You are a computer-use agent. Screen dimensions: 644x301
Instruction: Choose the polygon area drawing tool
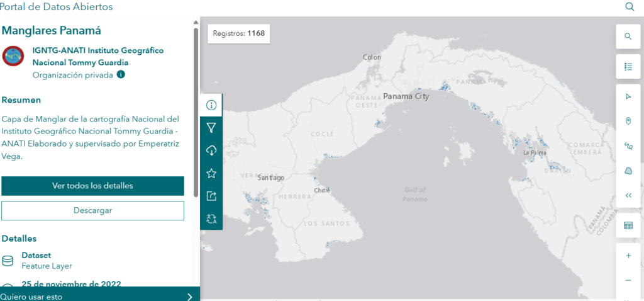[x=628, y=171]
